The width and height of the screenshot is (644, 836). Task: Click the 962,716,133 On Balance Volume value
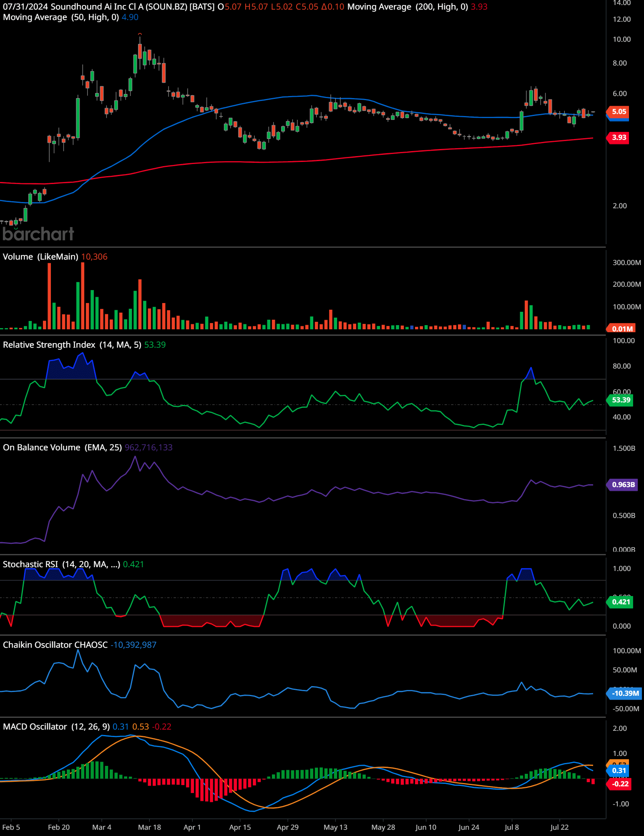pyautogui.click(x=148, y=447)
